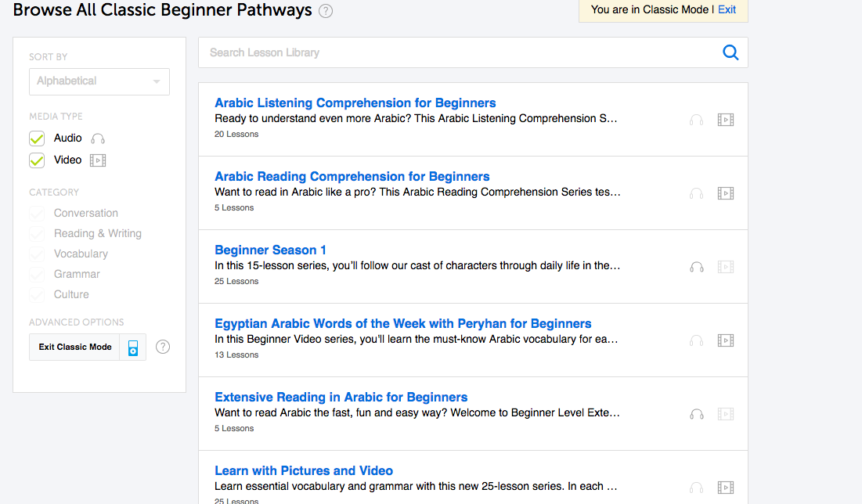Click video icon for Arabic Reading Comprehension
The height and width of the screenshot is (504, 862).
tap(725, 193)
